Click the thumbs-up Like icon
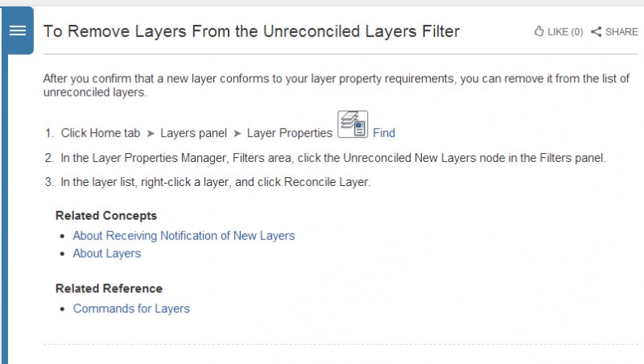644x364 pixels. click(539, 31)
